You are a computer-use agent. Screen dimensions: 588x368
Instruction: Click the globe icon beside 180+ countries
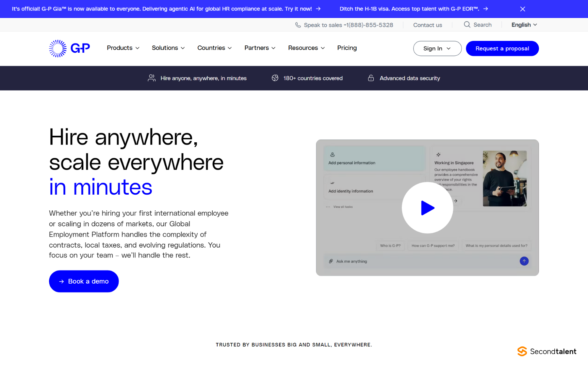point(275,78)
